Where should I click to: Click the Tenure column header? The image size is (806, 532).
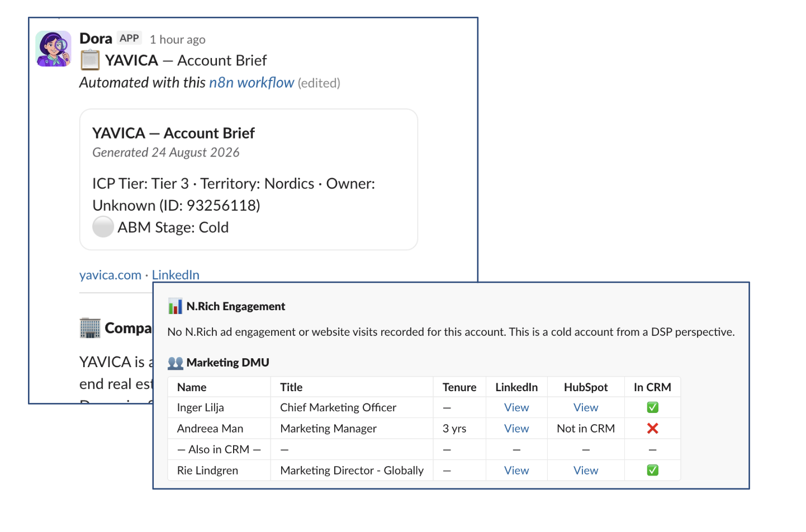pyautogui.click(x=459, y=387)
